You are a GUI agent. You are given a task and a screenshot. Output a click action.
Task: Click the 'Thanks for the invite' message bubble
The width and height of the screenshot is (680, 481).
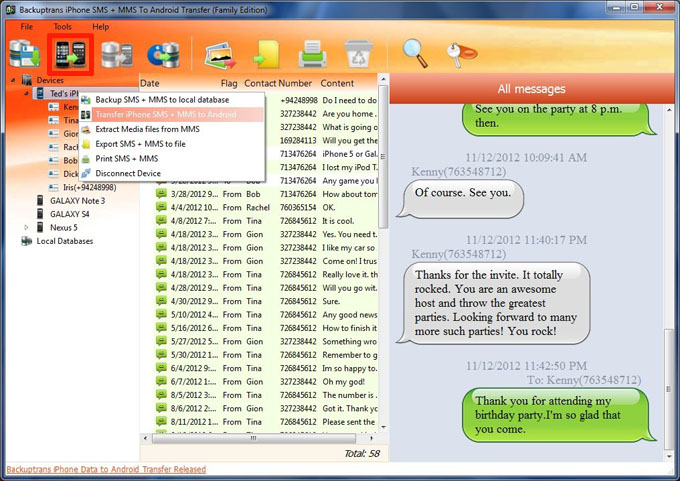(x=494, y=303)
